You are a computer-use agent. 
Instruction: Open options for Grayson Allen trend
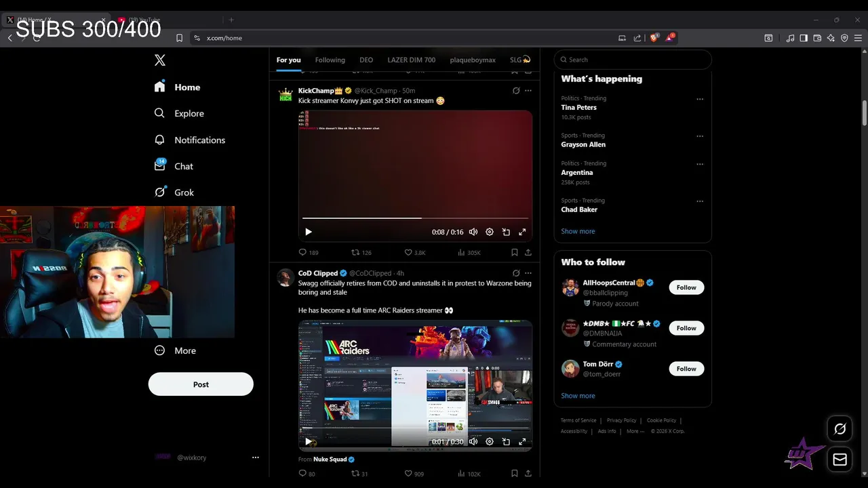click(x=700, y=136)
